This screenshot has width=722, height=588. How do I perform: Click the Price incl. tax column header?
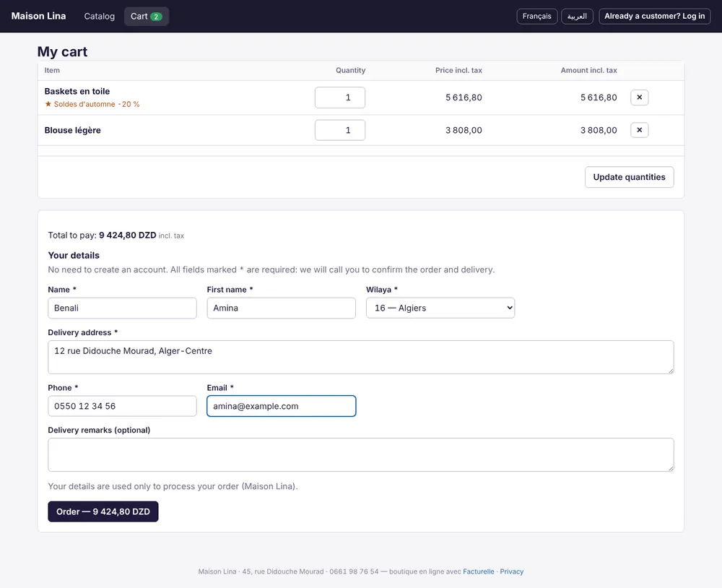pyautogui.click(x=458, y=71)
